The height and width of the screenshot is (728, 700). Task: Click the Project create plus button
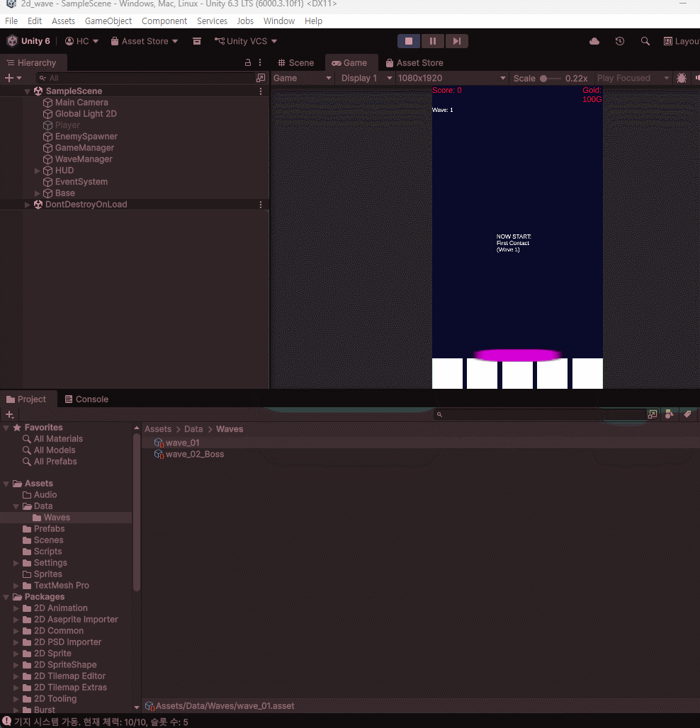tap(10, 414)
